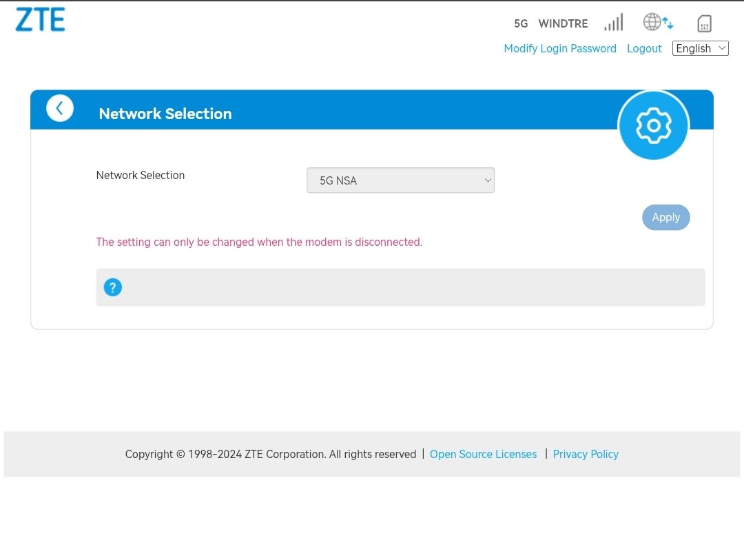Click the round settings gear icon
The height and width of the screenshot is (560, 744).
[x=653, y=125]
